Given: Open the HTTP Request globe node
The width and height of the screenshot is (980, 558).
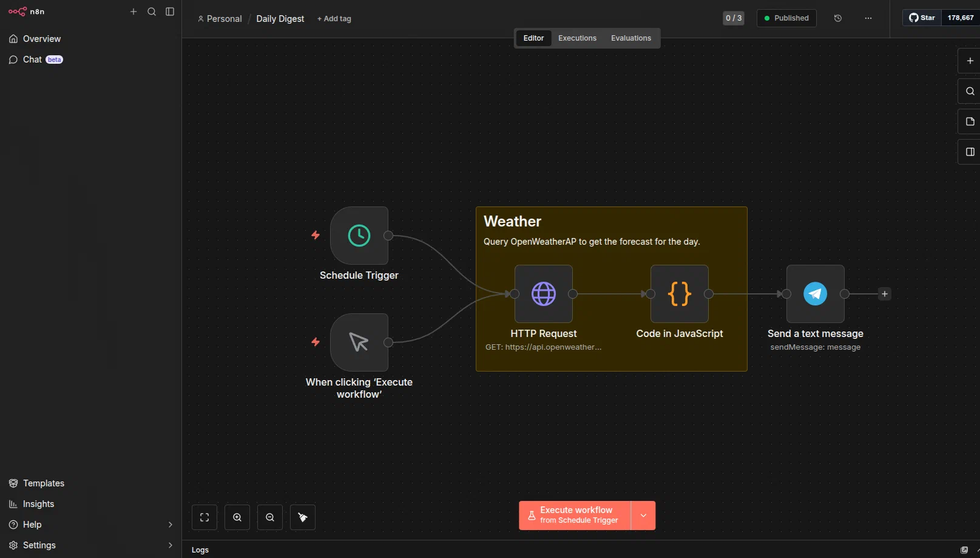Looking at the screenshot, I should tap(543, 294).
